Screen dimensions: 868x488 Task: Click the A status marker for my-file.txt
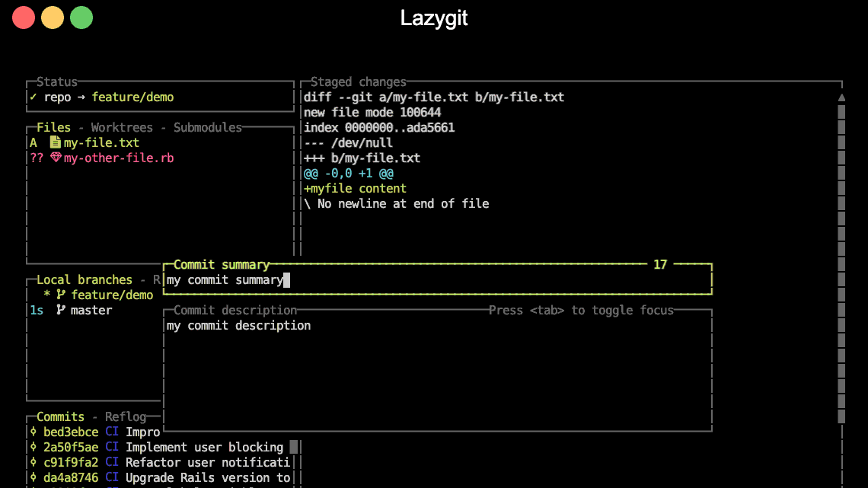(34, 142)
